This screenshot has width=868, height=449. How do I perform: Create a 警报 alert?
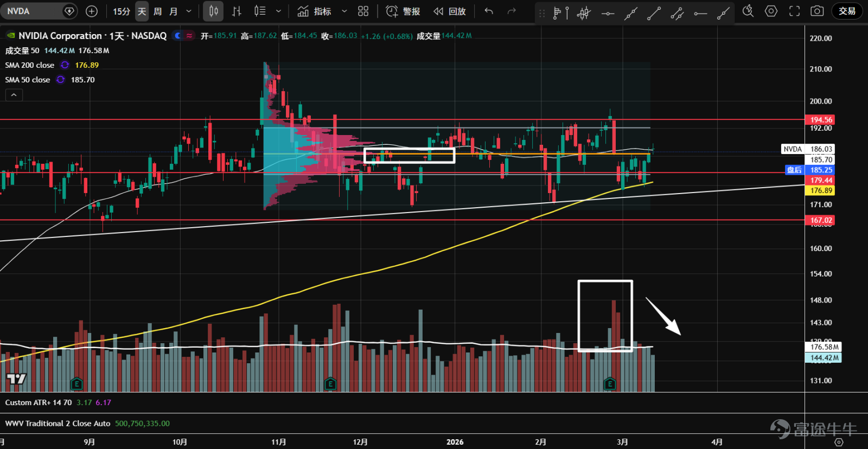(403, 11)
